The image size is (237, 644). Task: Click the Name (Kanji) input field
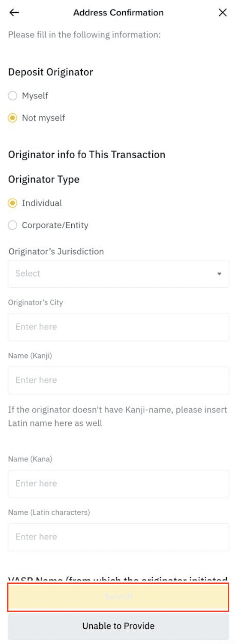118,380
